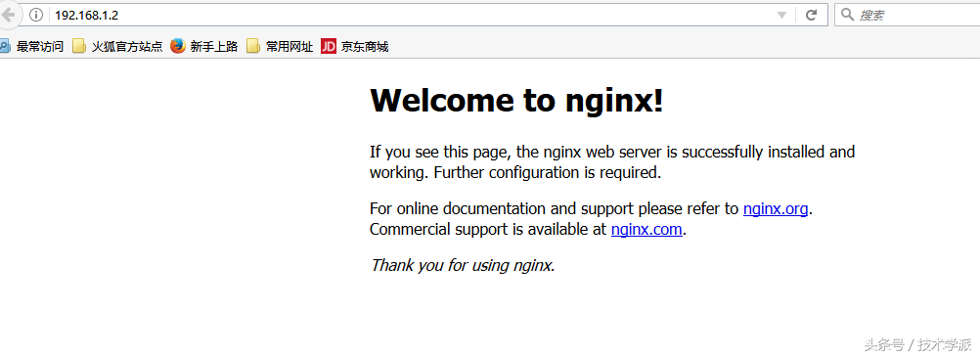Open the 京东商城 bookmark

(x=355, y=46)
